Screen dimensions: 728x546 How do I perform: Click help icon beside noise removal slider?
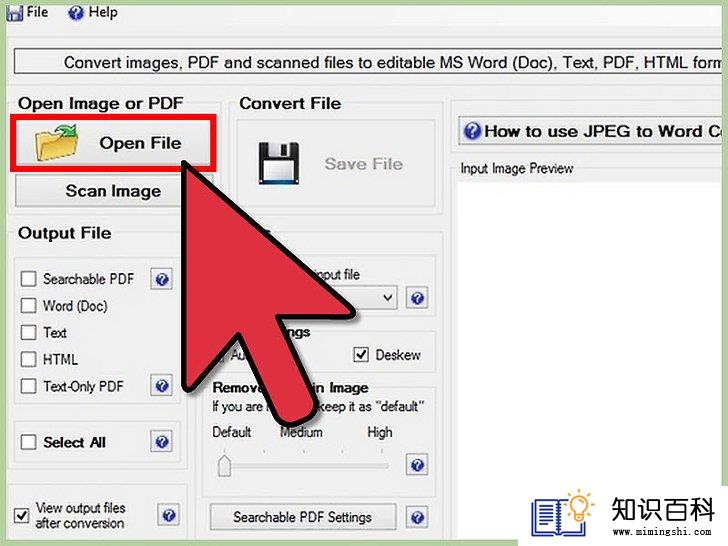pos(417,465)
